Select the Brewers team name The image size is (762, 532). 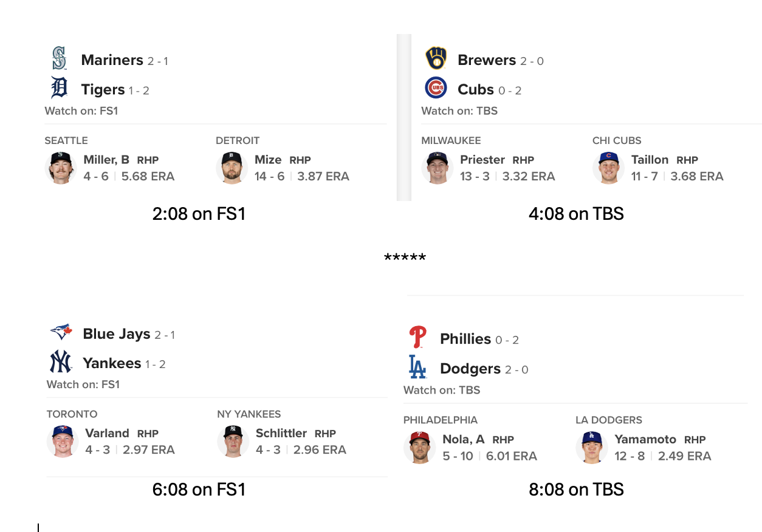pyautogui.click(x=487, y=60)
